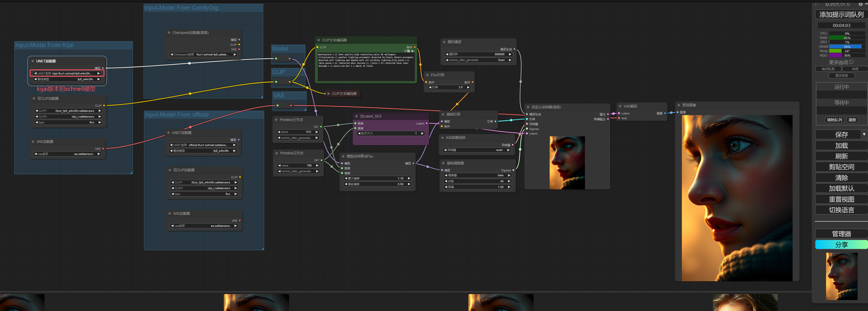Click the portrait thumbnail below 分享
This screenshot has height=311, width=868.
pyautogui.click(x=841, y=276)
